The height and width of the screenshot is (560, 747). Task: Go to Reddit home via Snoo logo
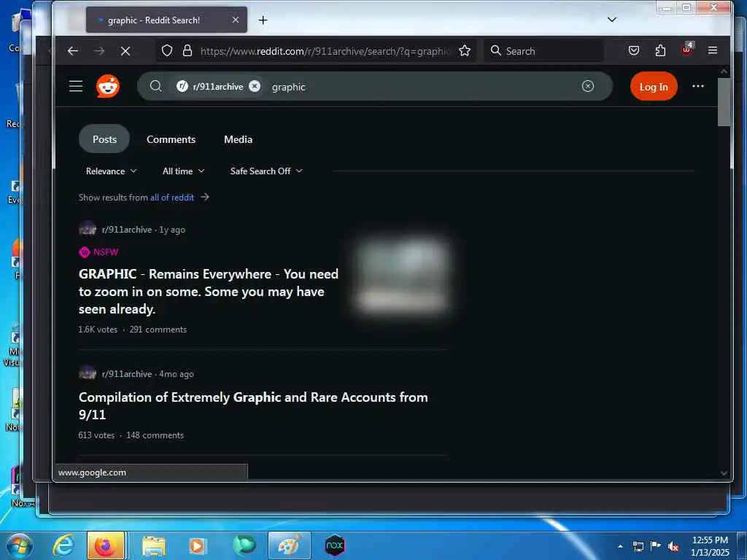click(108, 86)
